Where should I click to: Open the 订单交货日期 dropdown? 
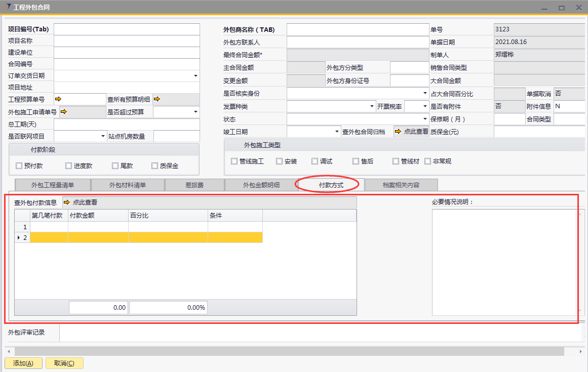coord(195,76)
